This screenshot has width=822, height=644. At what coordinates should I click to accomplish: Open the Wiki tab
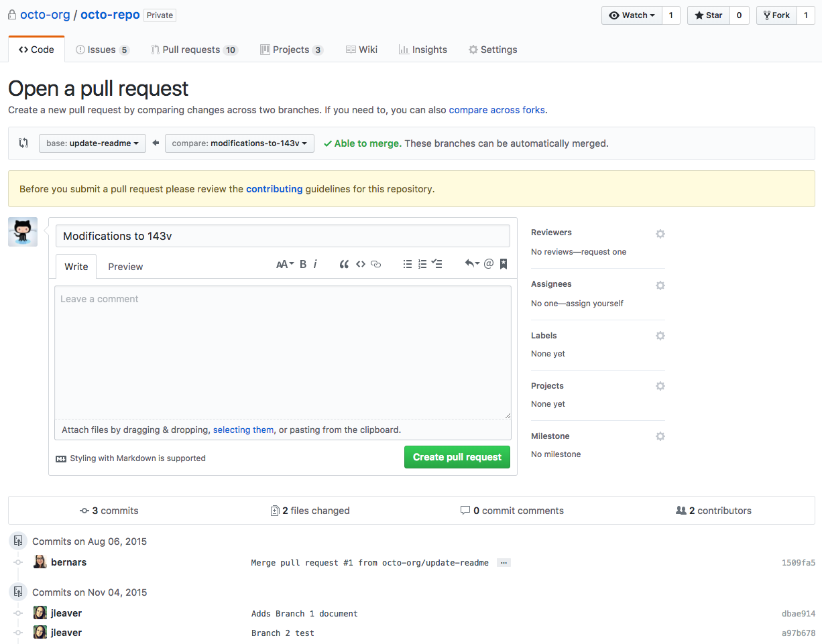361,50
